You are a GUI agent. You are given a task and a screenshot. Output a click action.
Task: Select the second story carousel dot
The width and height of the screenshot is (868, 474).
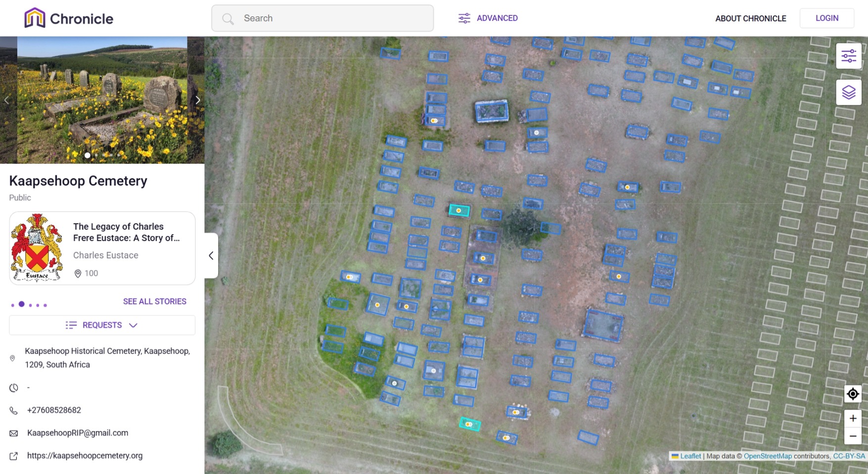point(21,304)
